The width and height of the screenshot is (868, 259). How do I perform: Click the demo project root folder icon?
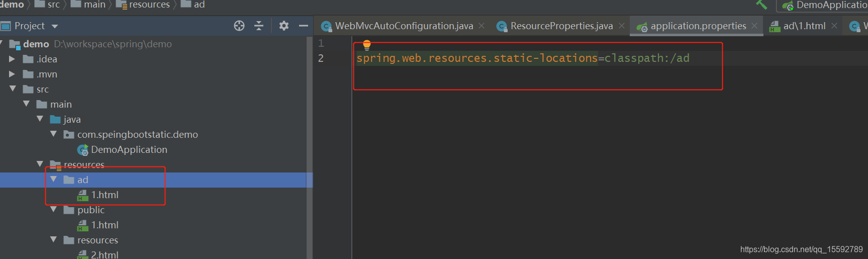click(15, 44)
